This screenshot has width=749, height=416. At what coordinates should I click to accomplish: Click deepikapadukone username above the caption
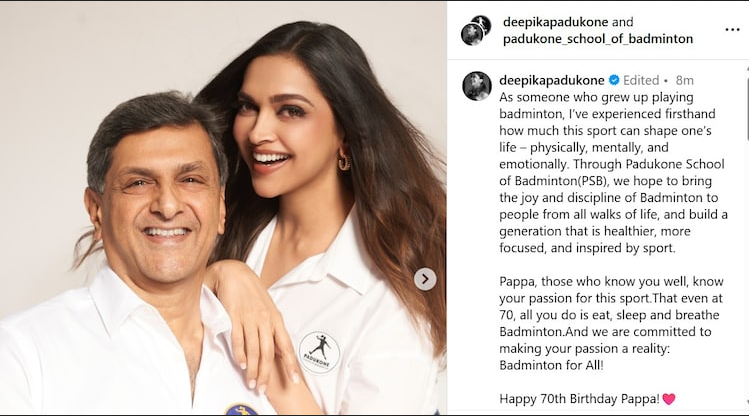[552, 80]
